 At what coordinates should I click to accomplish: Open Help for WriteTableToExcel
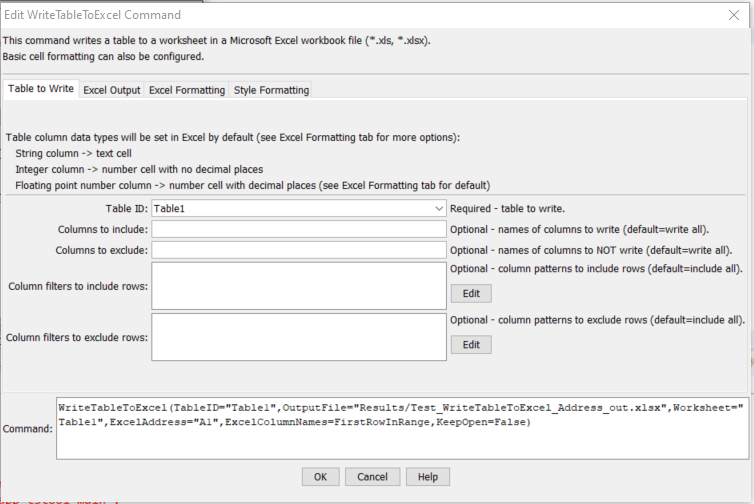427,477
